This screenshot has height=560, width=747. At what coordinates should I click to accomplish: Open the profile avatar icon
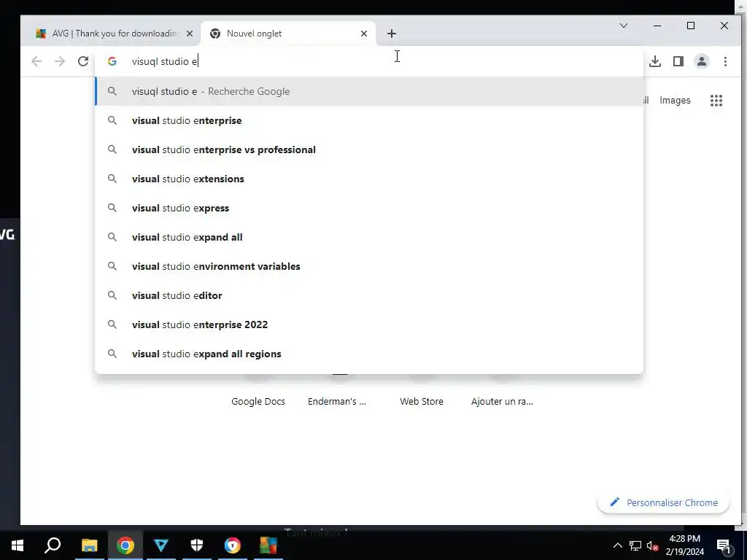coord(702,61)
